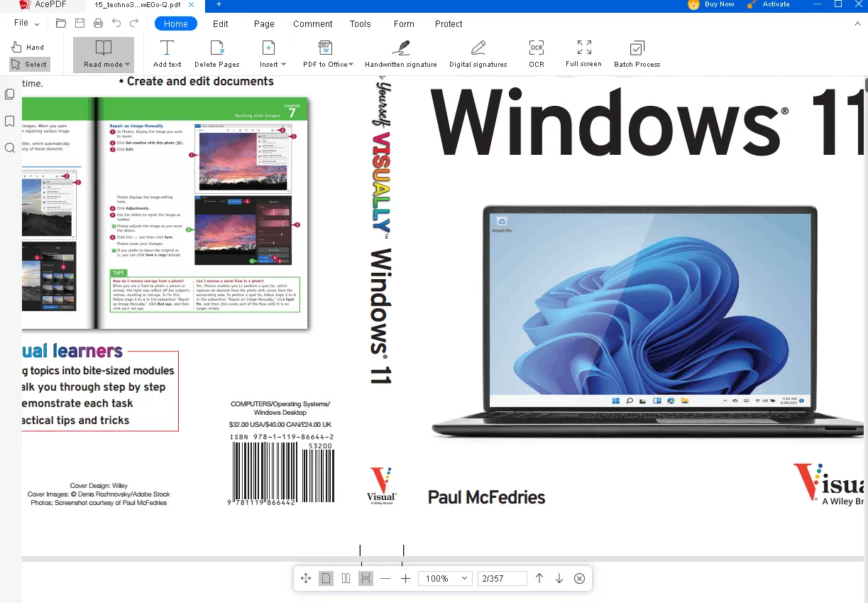Screen dimensions: 868x603
Task: Open the bookmarks panel in the sidebar
Action: click(x=9, y=121)
